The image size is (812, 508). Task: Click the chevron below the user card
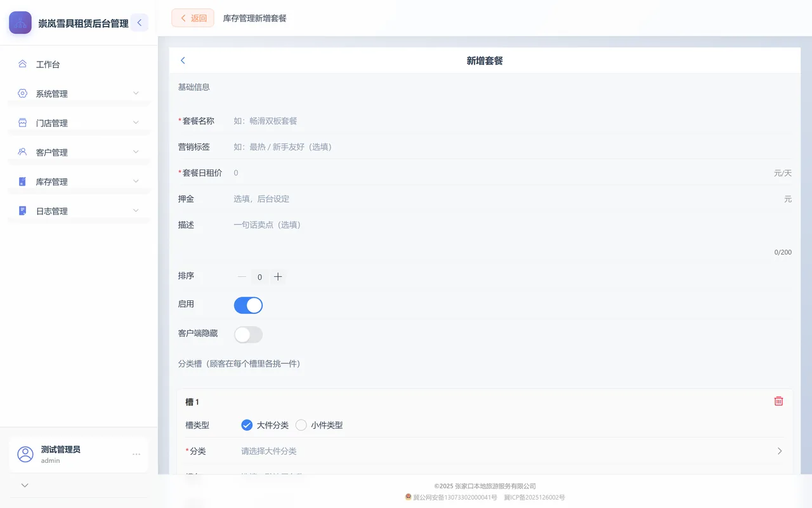[x=25, y=485]
